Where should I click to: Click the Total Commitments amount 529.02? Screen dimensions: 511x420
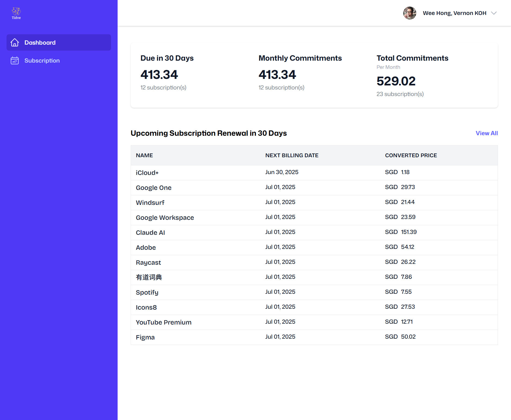[396, 81]
